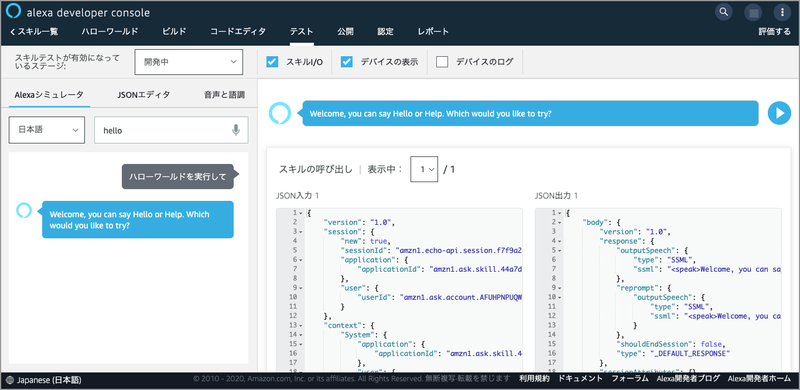Open the 利用規約 footer link
800x390 pixels.
[x=534, y=379]
